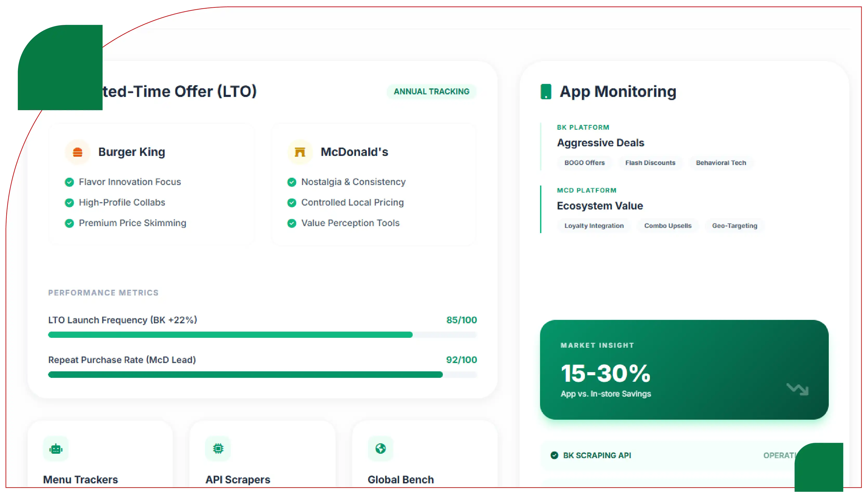
Task: Click the Menu Trackers robot icon
Action: 56,449
